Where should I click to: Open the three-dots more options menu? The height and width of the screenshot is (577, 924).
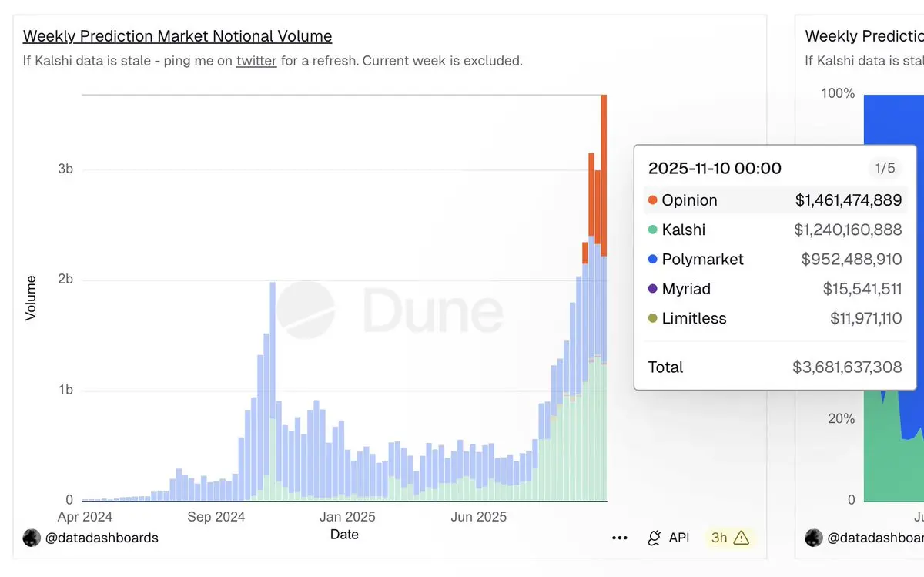coord(620,538)
